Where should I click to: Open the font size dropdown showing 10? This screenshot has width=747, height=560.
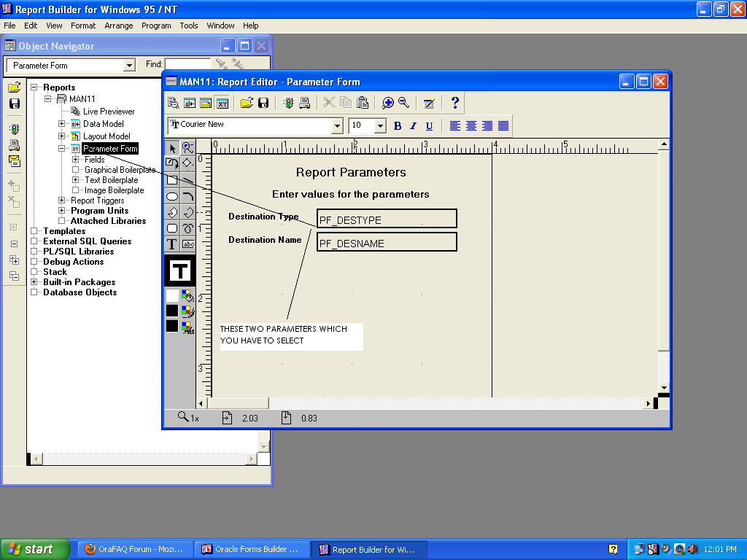380,126
